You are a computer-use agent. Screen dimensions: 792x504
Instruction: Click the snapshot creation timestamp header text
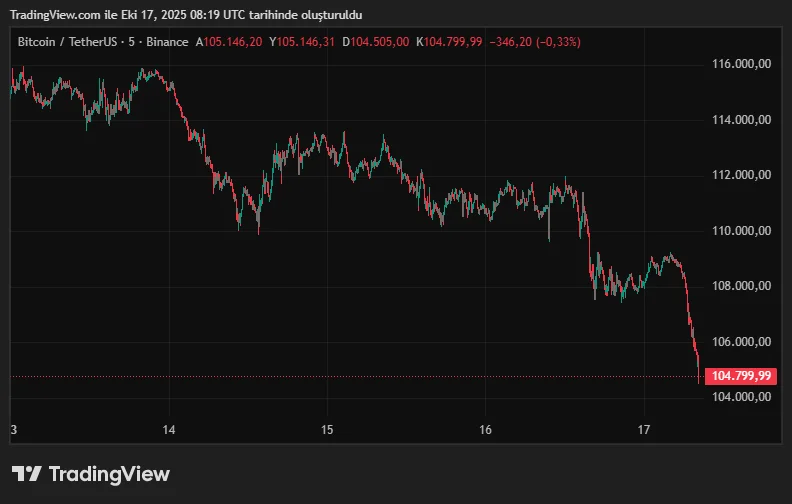click(187, 15)
